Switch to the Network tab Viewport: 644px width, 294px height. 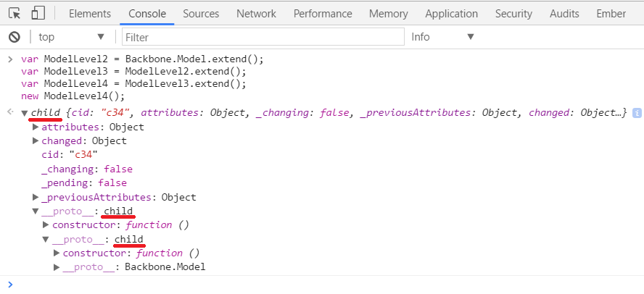[x=256, y=14]
